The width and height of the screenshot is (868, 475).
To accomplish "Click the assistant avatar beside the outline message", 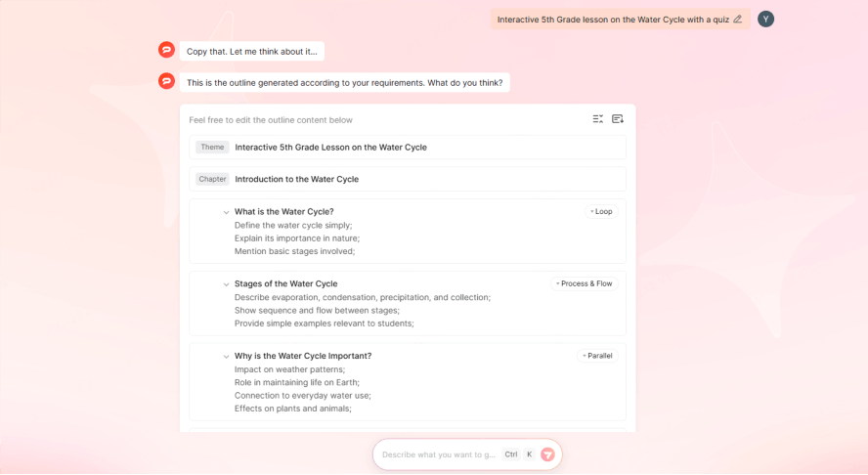I will (x=167, y=81).
